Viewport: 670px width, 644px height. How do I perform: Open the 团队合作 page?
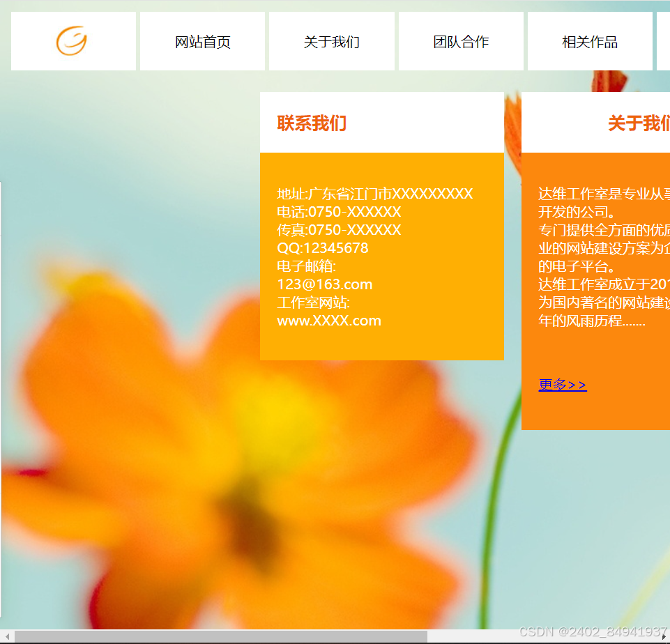pos(459,41)
